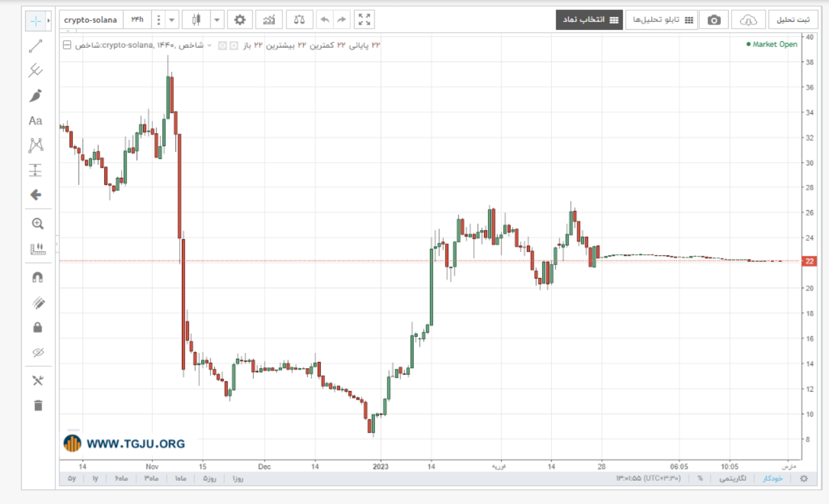Select the Aa text annotation tool
This screenshot has height=504, width=829.
point(35,121)
